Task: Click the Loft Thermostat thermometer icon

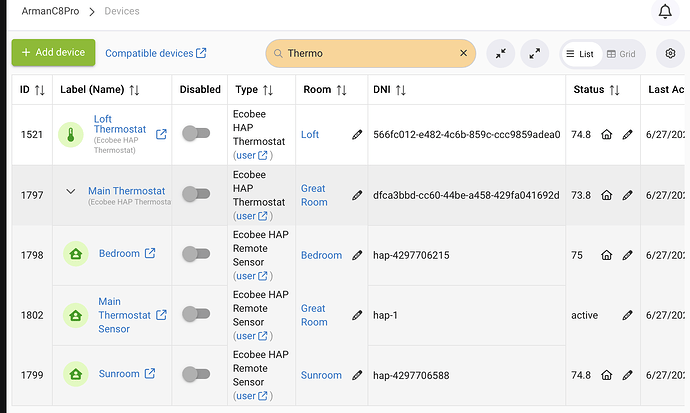Action: coord(71,135)
